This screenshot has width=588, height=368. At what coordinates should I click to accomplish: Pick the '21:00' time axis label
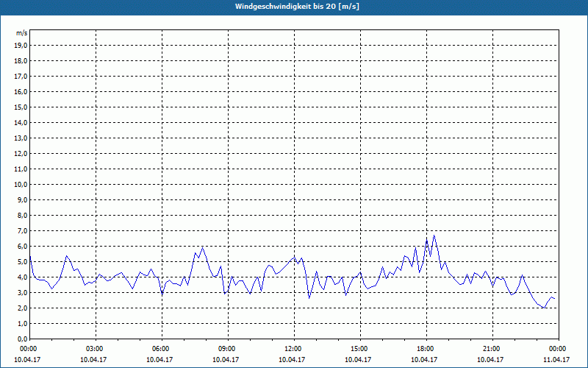pyautogui.click(x=492, y=349)
